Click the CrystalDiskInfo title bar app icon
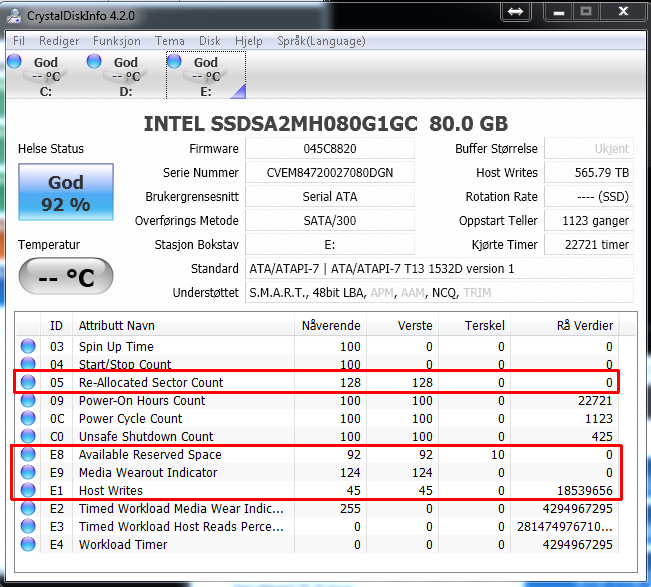 14,15
